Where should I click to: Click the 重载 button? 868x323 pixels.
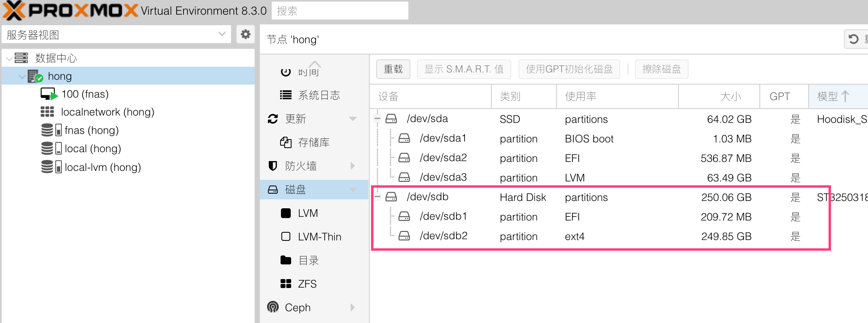pyautogui.click(x=393, y=69)
